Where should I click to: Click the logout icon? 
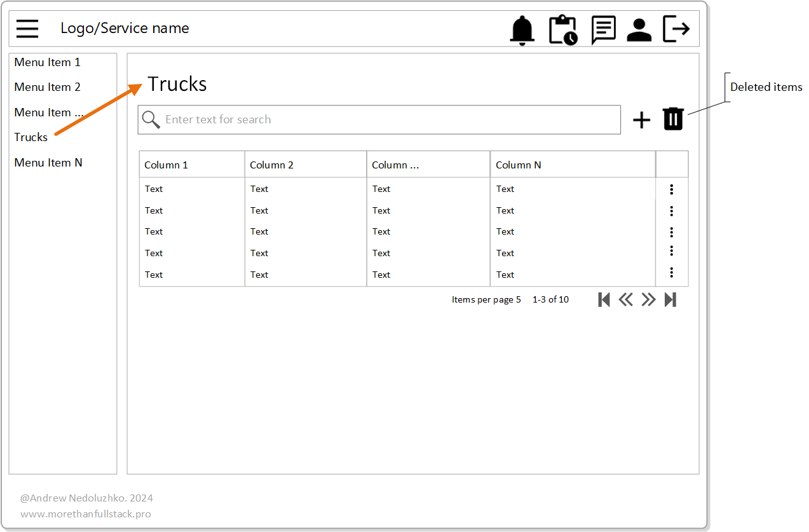coord(676,29)
